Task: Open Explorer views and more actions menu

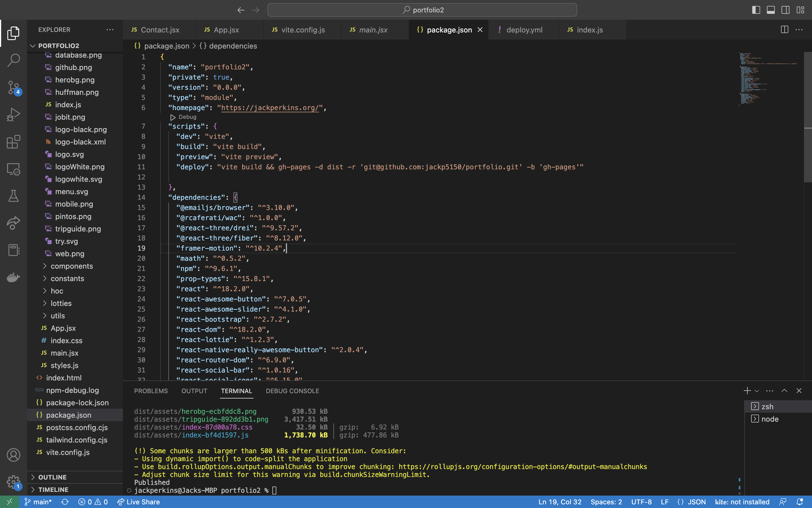Action: coord(110,30)
